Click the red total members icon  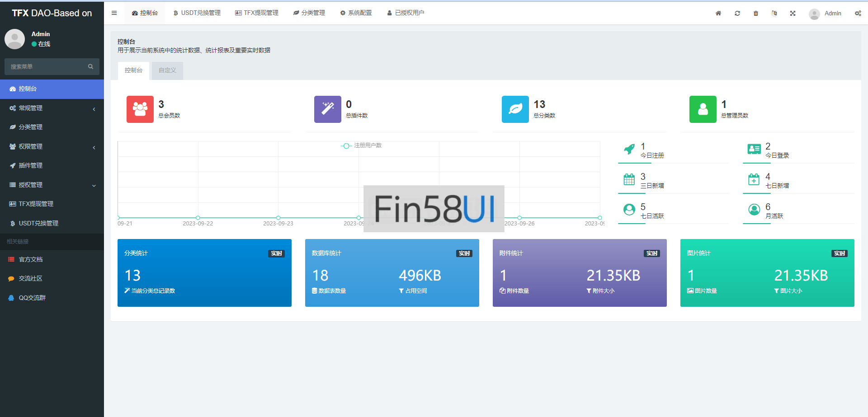pos(140,109)
